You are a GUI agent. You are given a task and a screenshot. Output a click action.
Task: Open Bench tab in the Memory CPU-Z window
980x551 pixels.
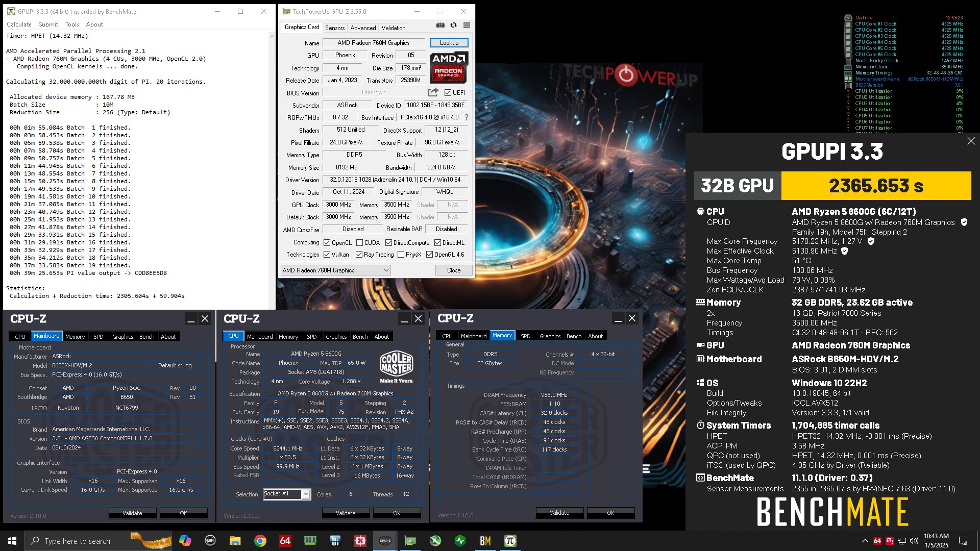[574, 336]
